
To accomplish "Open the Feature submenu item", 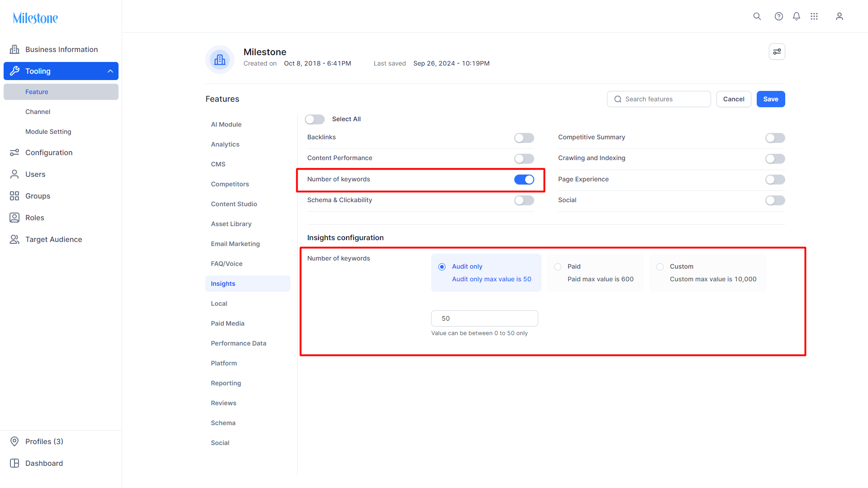I will [x=61, y=92].
